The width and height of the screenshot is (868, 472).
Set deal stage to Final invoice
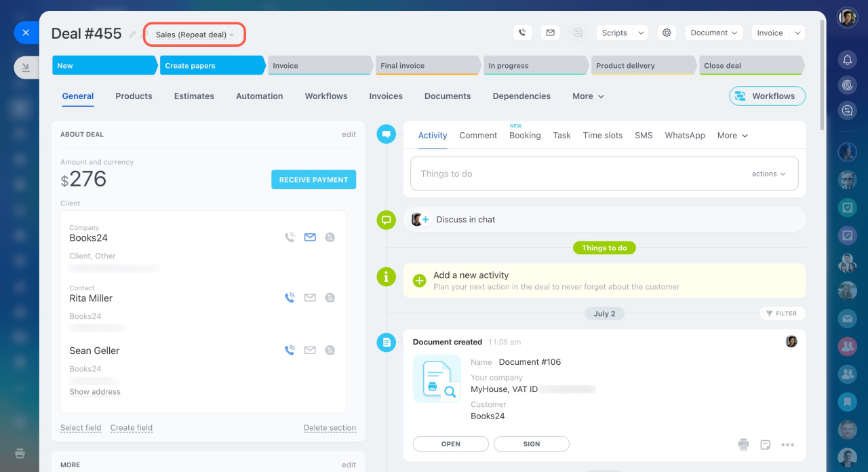point(427,66)
